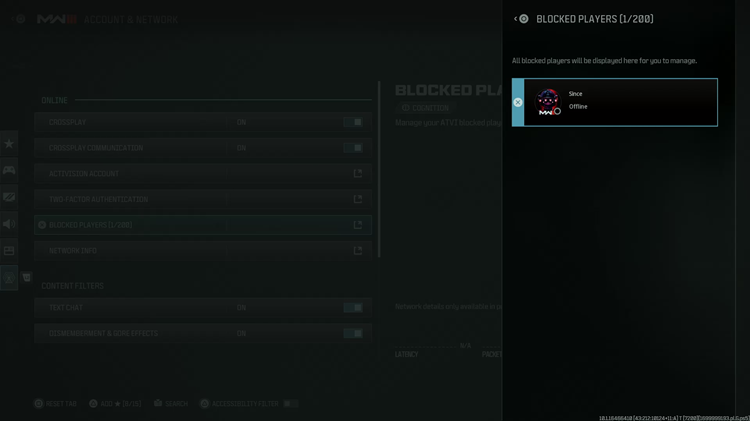Screen dimensions: 750x421
Task: Open the Controller settings sidebar tab
Action: (9, 170)
